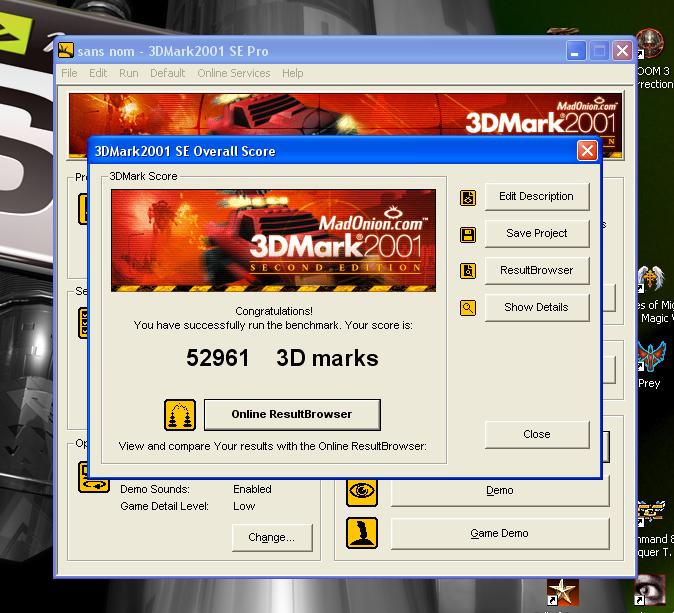
Task: Click the 3DMark title bar app icon
Action: coord(66,50)
